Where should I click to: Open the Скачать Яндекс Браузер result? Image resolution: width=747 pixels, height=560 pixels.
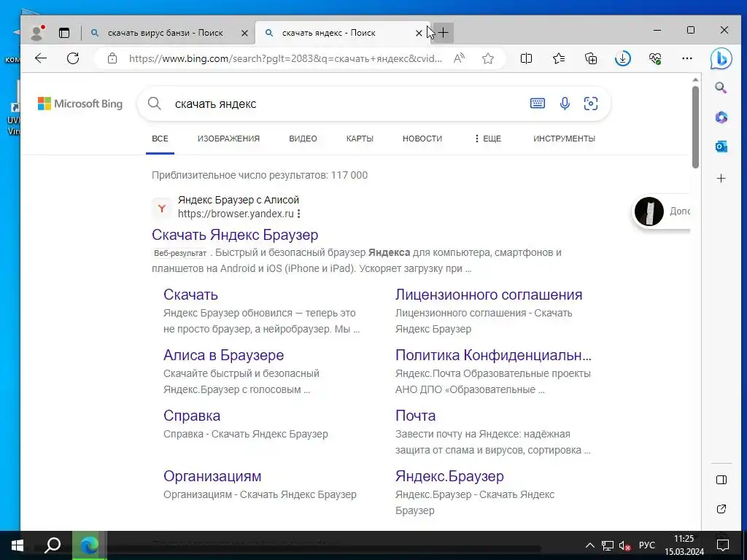[235, 235]
